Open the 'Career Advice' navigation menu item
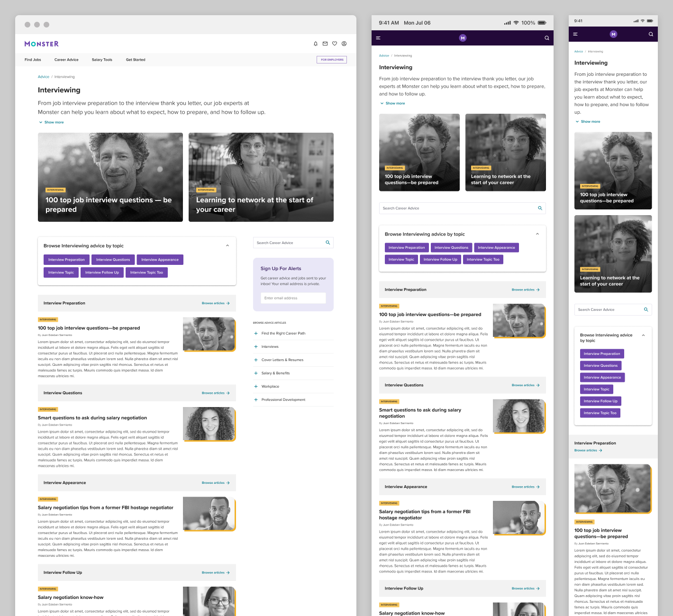Viewport: 673px width, 616px height. point(66,60)
